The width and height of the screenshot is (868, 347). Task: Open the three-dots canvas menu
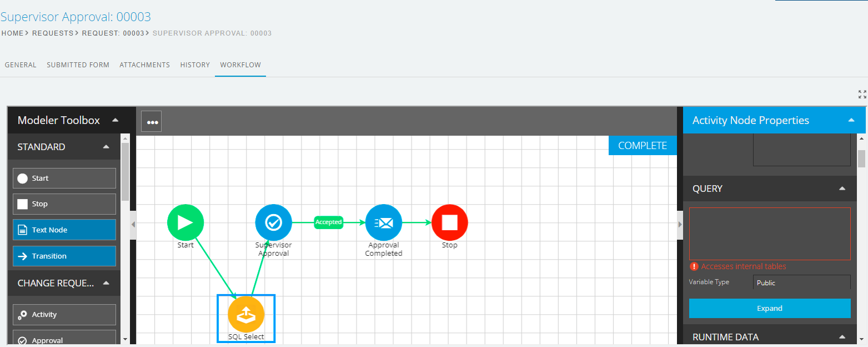point(152,121)
